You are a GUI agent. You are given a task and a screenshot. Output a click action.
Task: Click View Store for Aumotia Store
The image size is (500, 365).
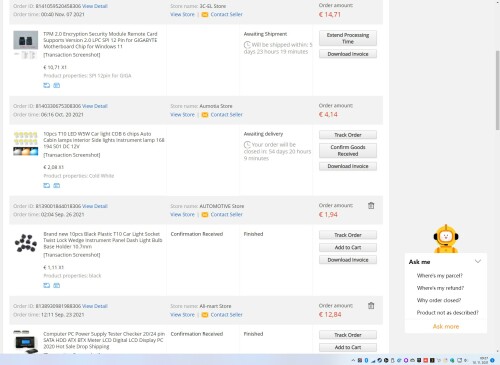(182, 114)
